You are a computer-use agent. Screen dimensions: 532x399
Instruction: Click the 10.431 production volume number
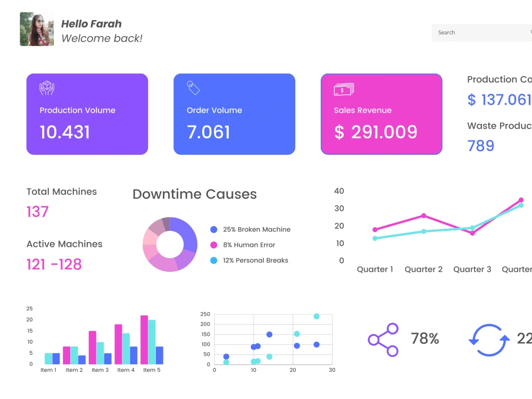pos(65,132)
